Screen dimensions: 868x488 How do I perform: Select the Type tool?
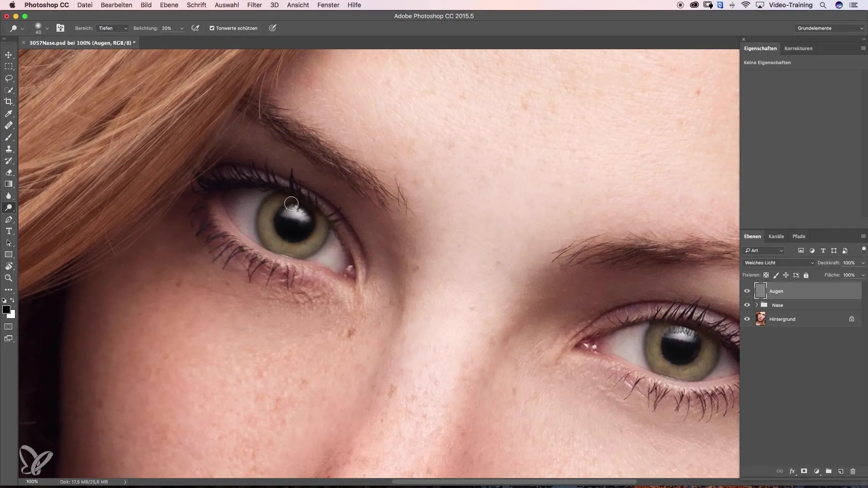pyautogui.click(x=9, y=231)
